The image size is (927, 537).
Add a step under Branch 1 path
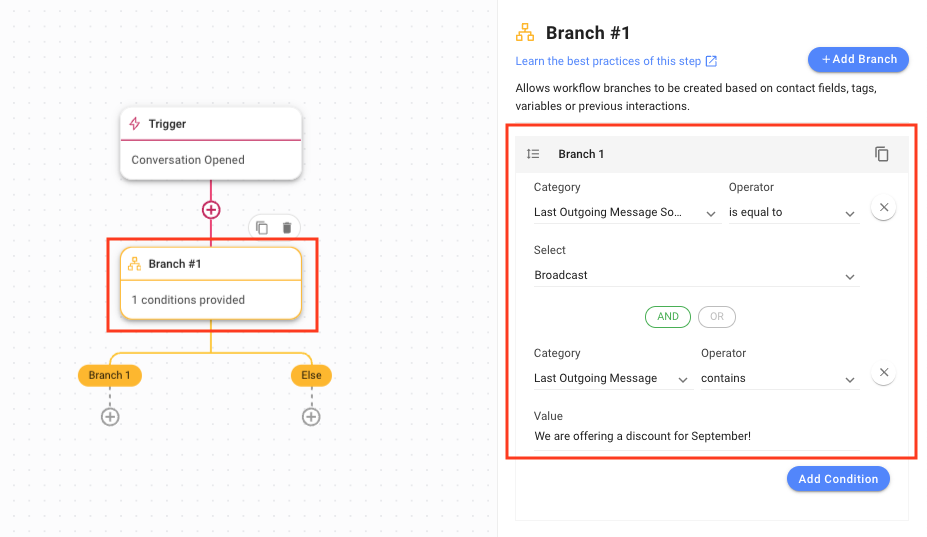(110, 416)
